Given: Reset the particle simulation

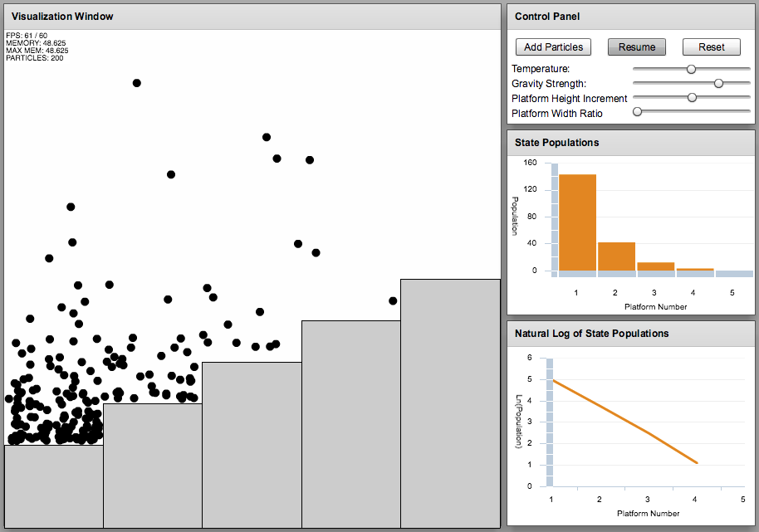Looking at the screenshot, I should (x=711, y=46).
